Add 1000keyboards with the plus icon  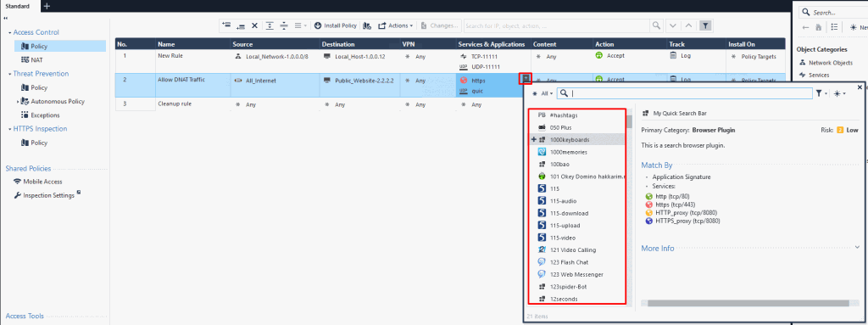coord(534,140)
